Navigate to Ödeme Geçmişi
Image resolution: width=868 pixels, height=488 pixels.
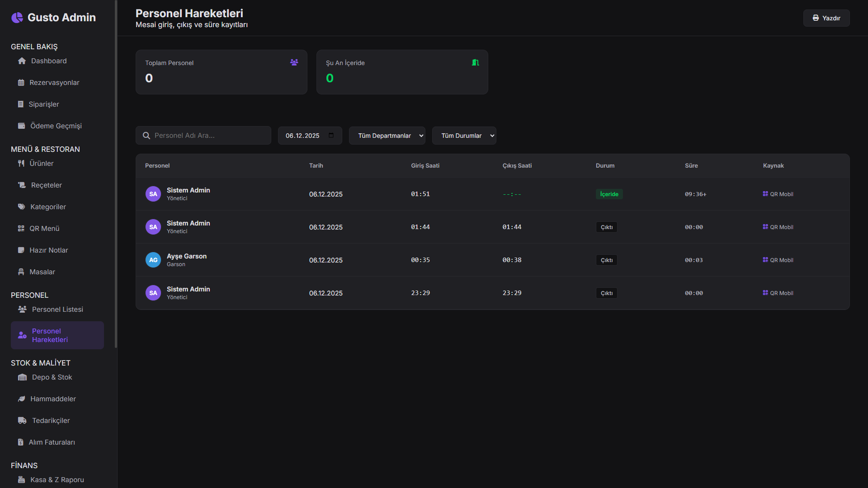(57, 126)
